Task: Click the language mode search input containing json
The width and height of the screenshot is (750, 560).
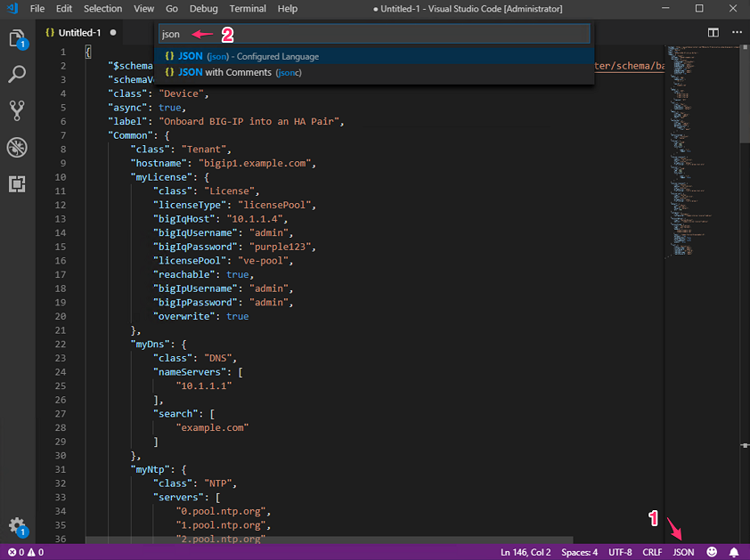Action: pyautogui.click(x=374, y=34)
